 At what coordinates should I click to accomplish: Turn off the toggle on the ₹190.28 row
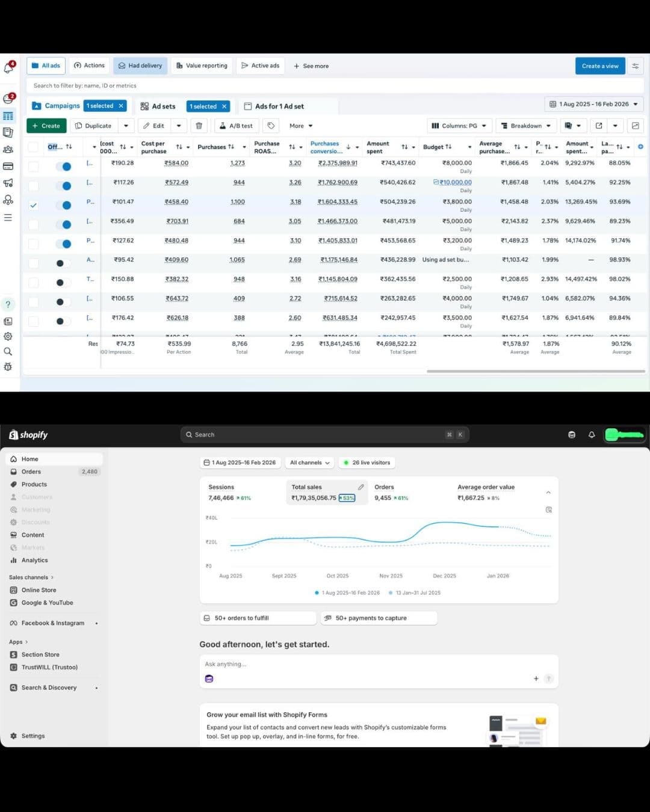(x=64, y=167)
